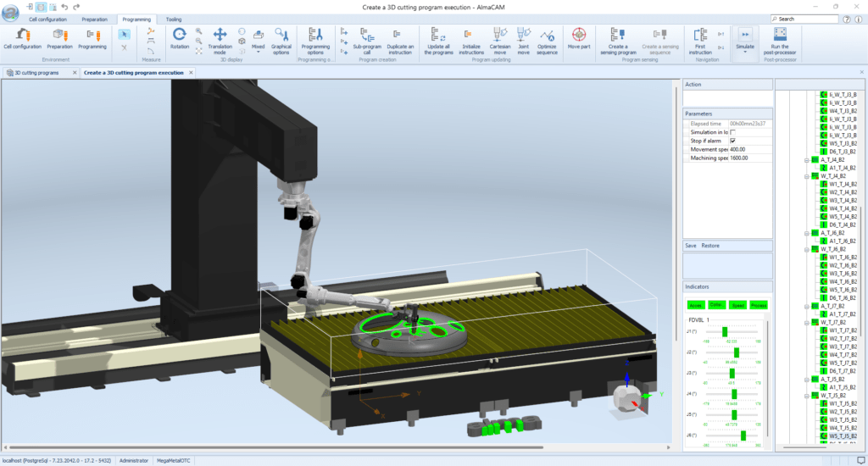Click Optimize sequence icon

point(548,38)
